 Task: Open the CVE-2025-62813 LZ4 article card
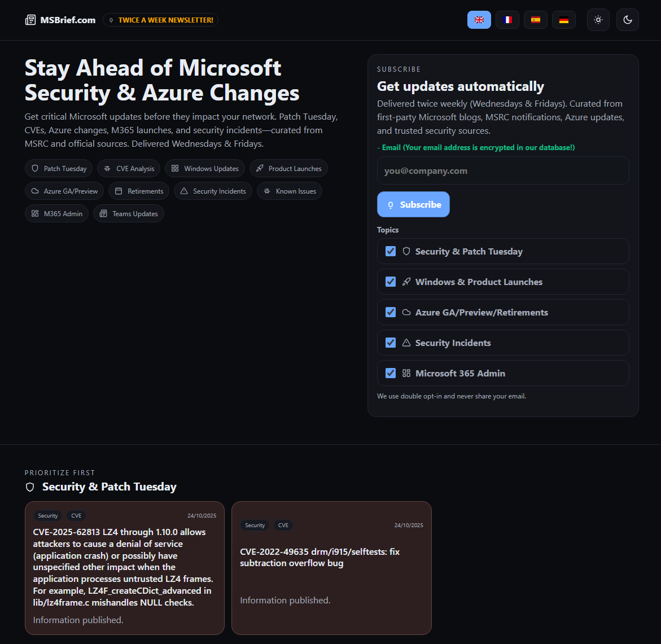[124, 567]
